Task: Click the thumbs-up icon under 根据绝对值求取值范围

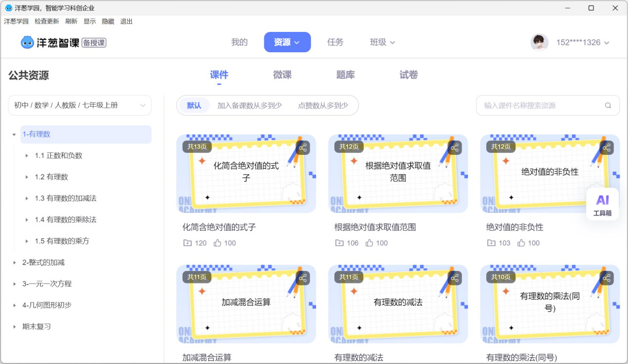Action: point(369,243)
